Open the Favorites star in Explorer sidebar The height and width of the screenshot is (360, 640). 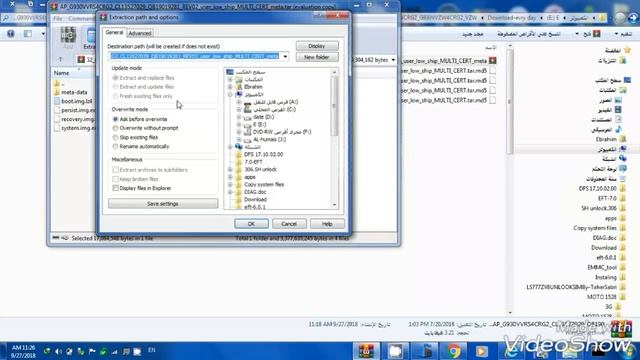[x=627, y=50]
